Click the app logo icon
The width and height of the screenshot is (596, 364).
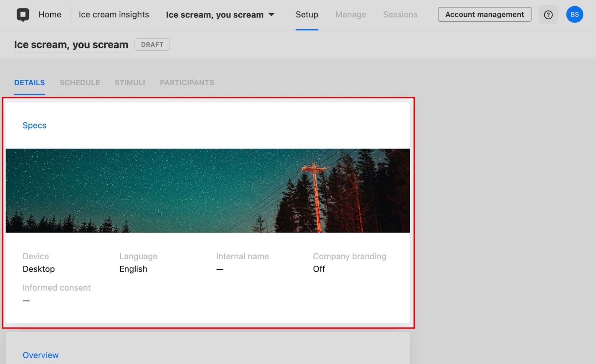click(23, 15)
